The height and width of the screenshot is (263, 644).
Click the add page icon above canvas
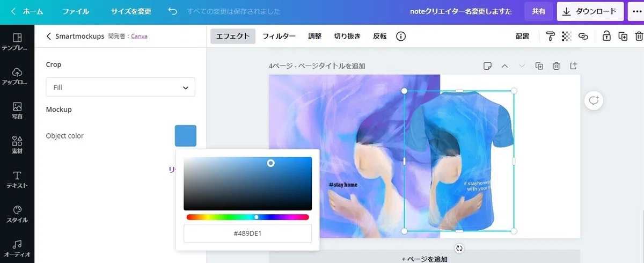tap(573, 65)
